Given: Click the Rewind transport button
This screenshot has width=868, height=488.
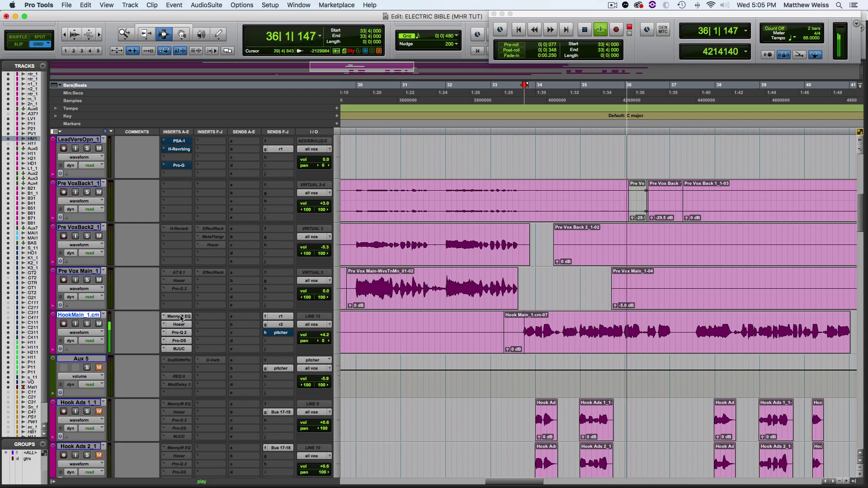Looking at the screenshot, I should (534, 30).
